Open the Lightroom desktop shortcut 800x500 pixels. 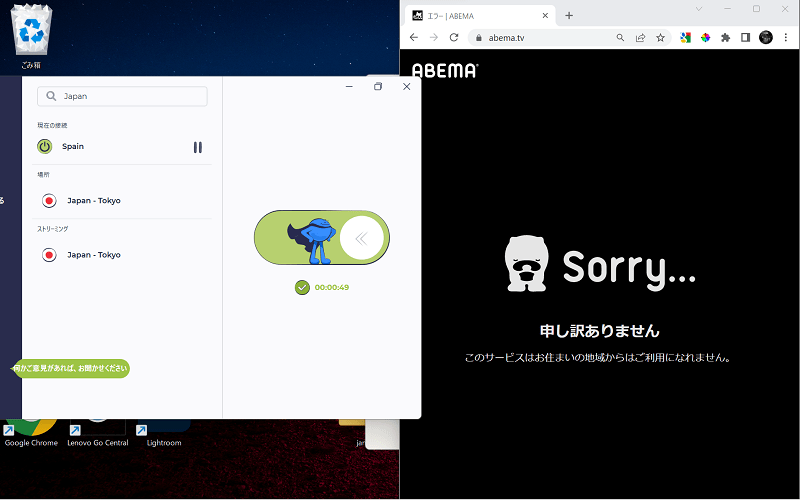coord(164,433)
